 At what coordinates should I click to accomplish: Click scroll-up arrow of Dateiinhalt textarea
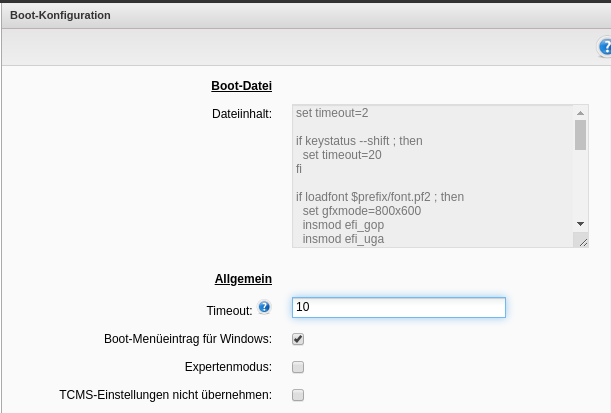(x=581, y=112)
